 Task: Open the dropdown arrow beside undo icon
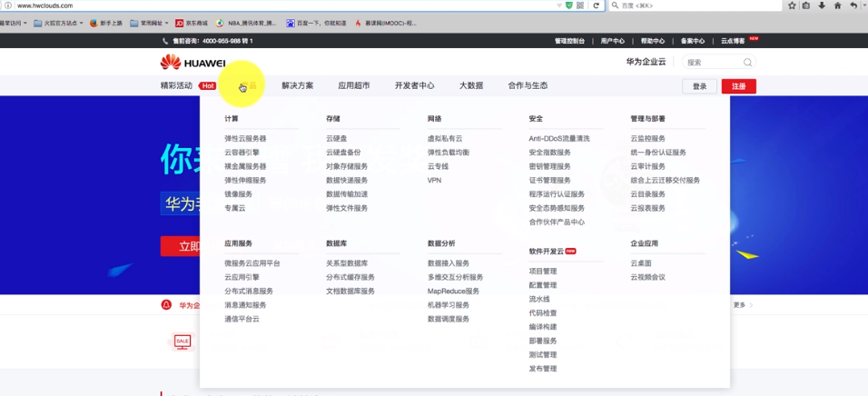tap(864, 5)
